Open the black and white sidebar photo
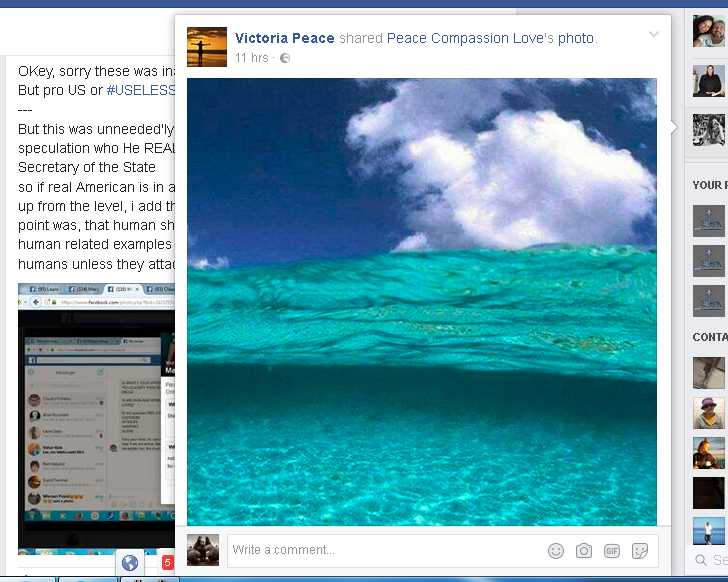The image size is (728, 582). 708,130
